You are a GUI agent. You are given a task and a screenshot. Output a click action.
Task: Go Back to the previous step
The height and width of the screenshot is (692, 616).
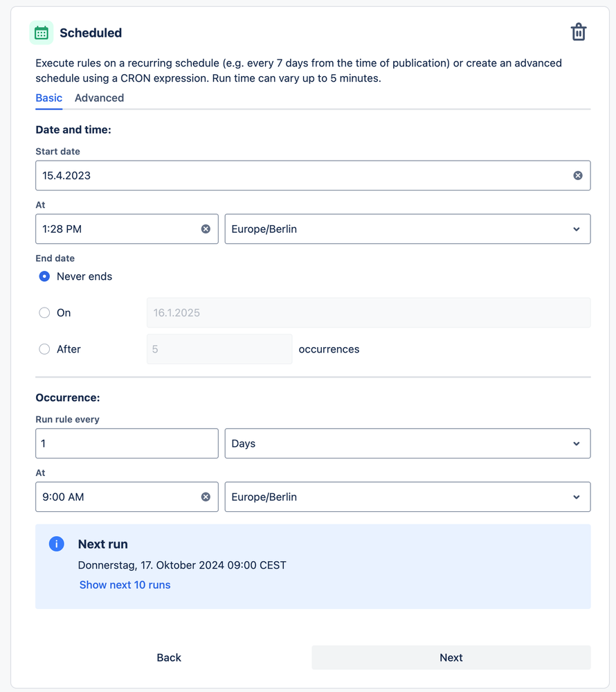[x=169, y=658]
